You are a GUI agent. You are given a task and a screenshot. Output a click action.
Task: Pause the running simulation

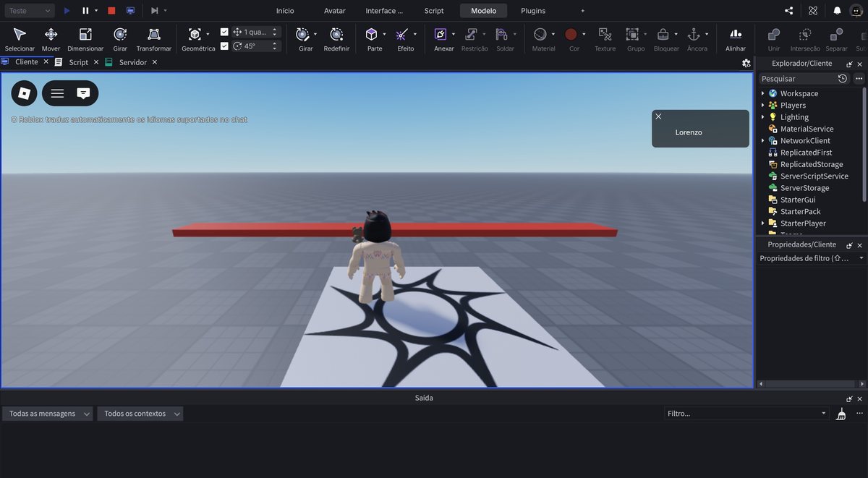[x=85, y=11]
